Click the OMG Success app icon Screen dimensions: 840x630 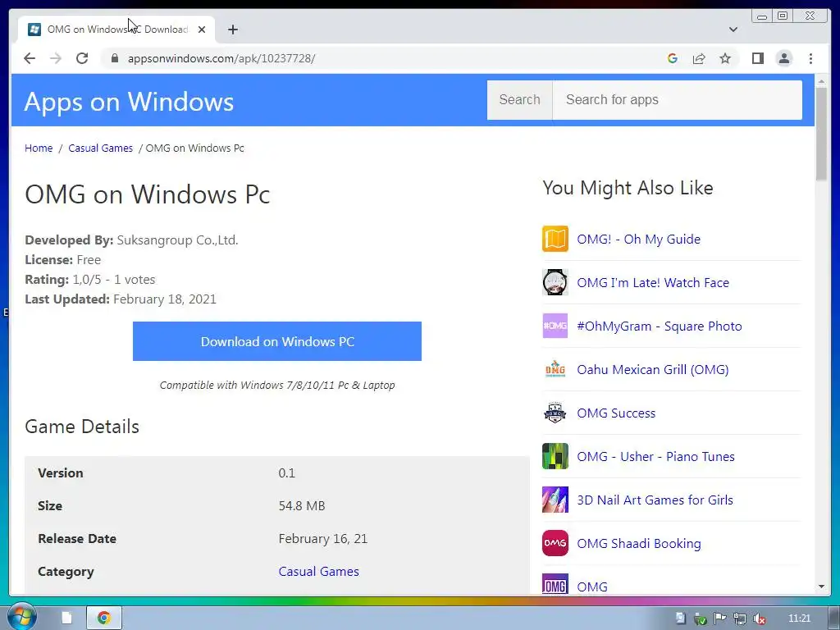coord(555,413)
